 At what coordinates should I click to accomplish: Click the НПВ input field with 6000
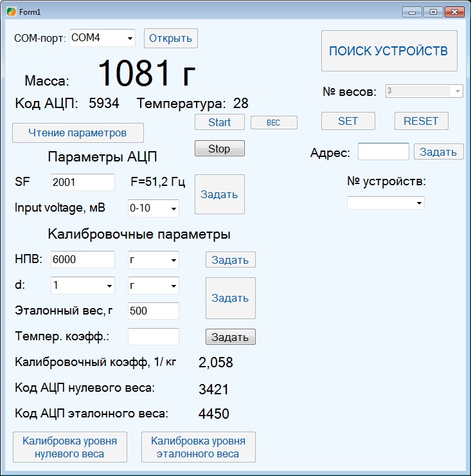(x=83, y=260)
